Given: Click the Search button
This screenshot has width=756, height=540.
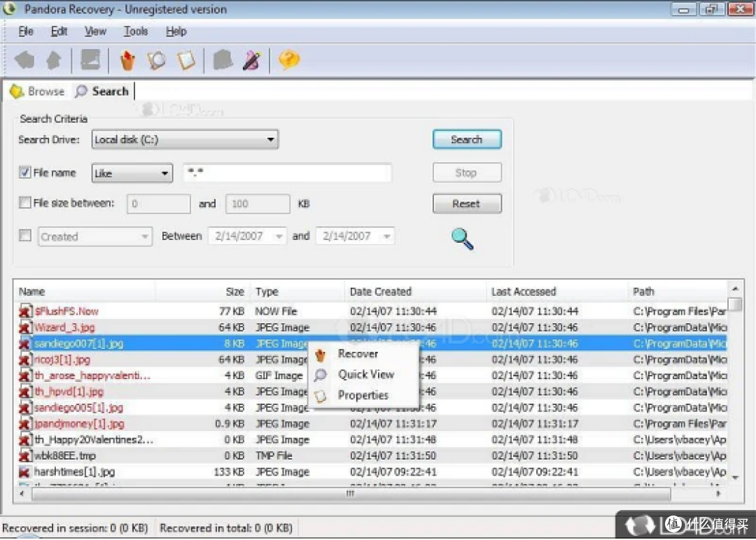Looking at the screenshot, I should coord(467,139).
